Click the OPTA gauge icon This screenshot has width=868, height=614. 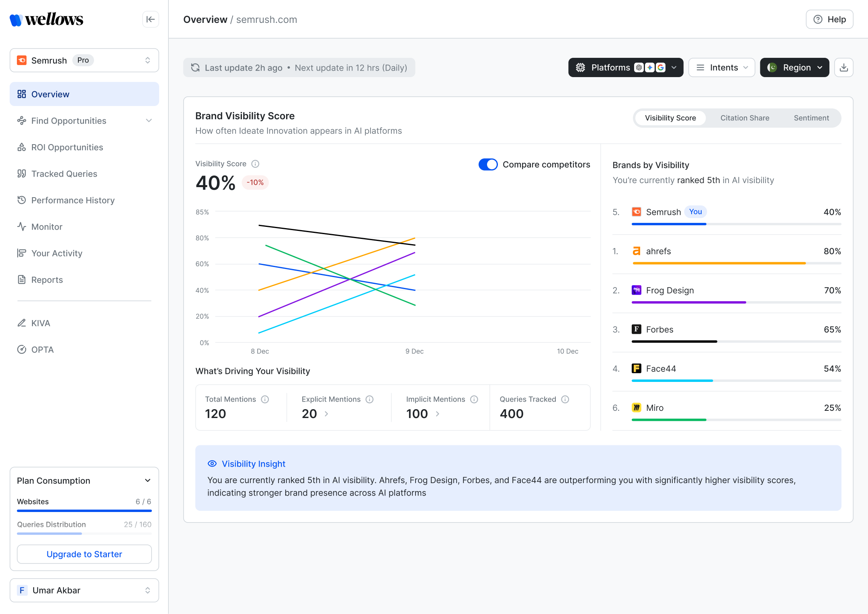tap(22, 349)
